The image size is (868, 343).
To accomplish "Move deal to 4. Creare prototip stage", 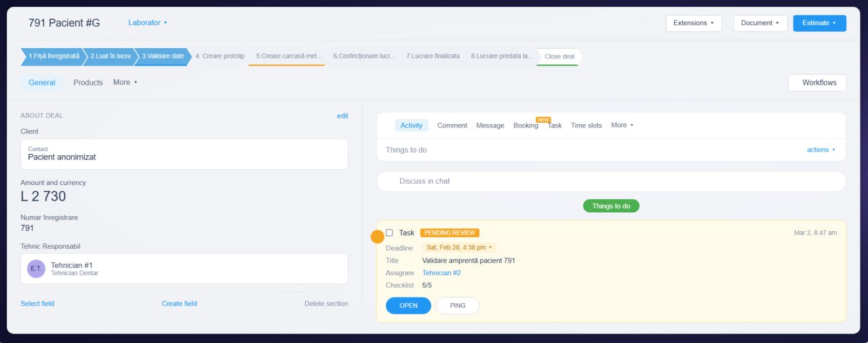I will tap(220, 56).
